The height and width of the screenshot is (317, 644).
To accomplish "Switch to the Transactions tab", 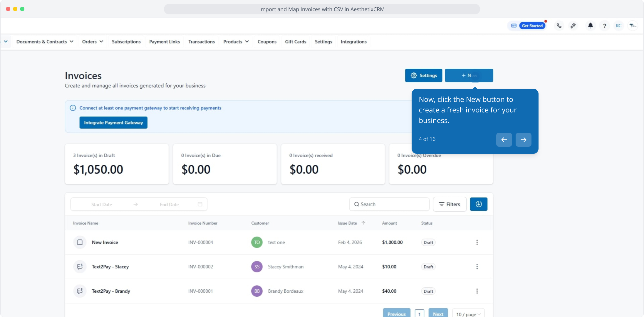I will tap(202, 42).
